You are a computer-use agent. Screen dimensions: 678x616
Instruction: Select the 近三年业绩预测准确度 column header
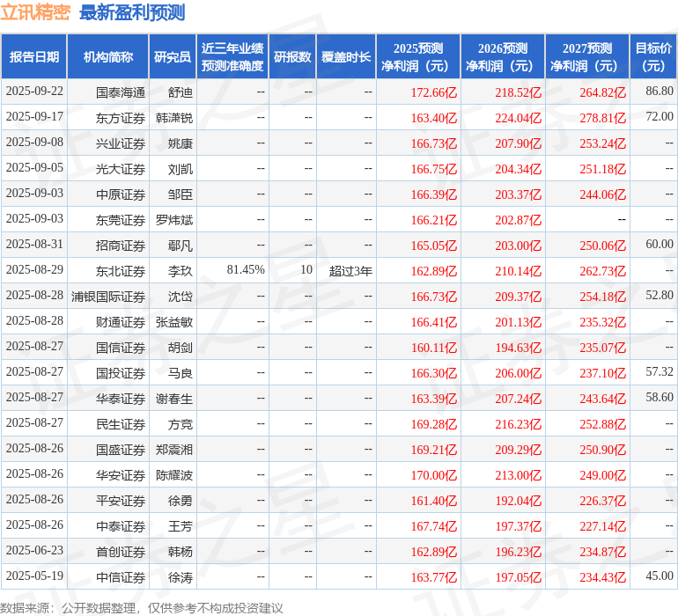tap(232, 56)
